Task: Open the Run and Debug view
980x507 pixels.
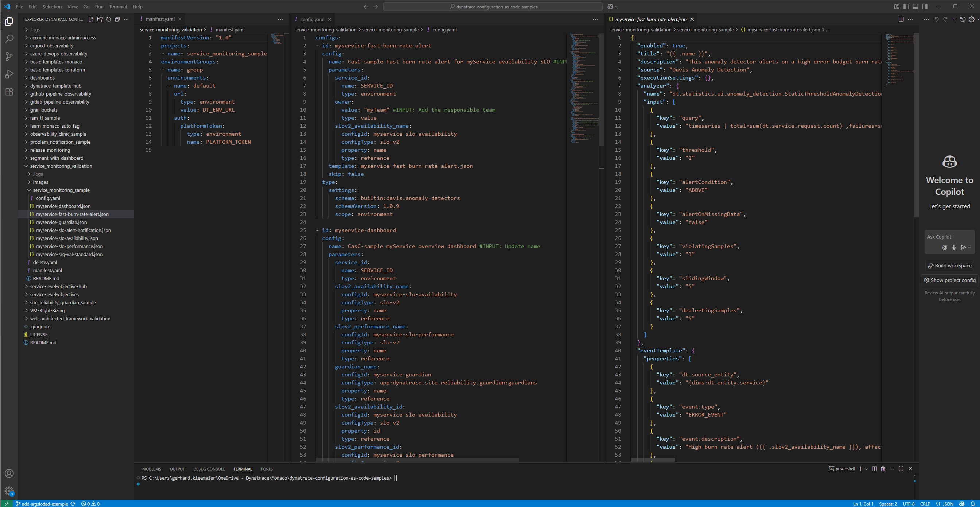Action: 9,74
